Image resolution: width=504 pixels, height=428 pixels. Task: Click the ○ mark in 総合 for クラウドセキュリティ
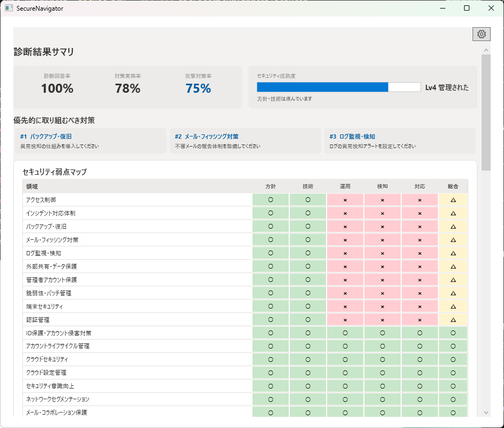pos(452,359)
